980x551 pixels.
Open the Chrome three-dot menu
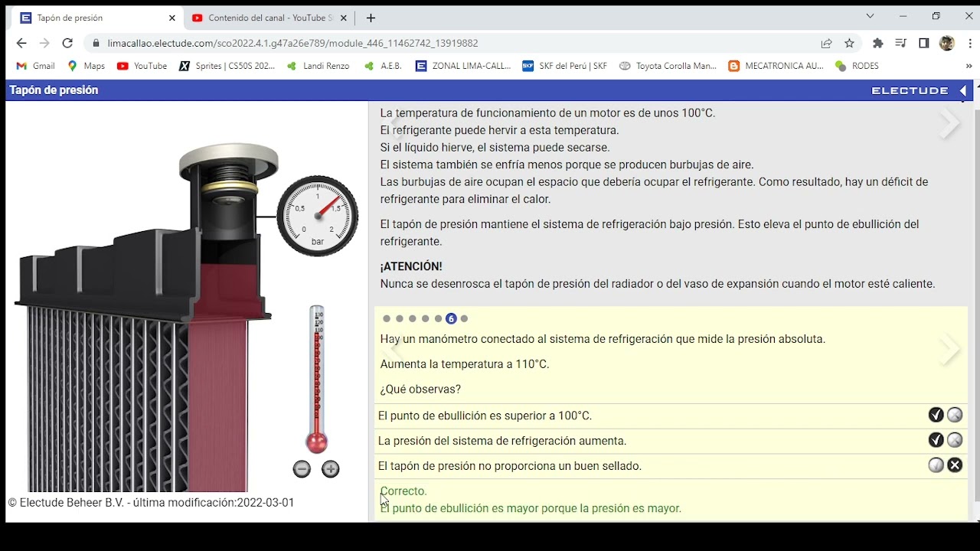click(970, 44)
